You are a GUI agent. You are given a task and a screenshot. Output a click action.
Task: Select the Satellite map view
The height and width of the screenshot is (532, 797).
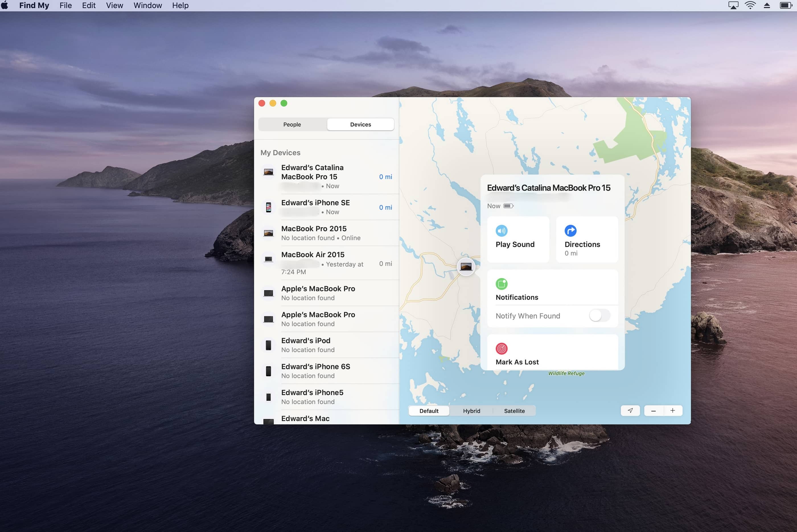coord(514,411)
